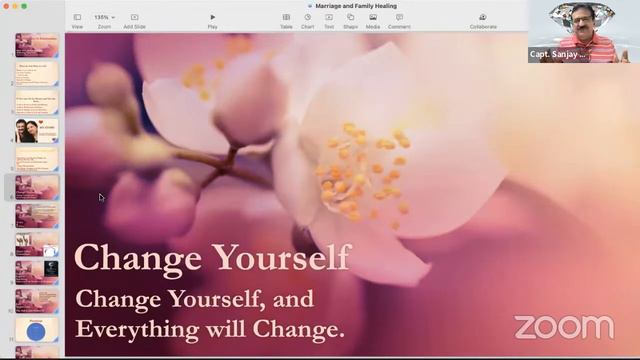This screenshot has width=640, height=360.
Task: Click the green fullscreen window button
Action: click(x=24, y=6)
